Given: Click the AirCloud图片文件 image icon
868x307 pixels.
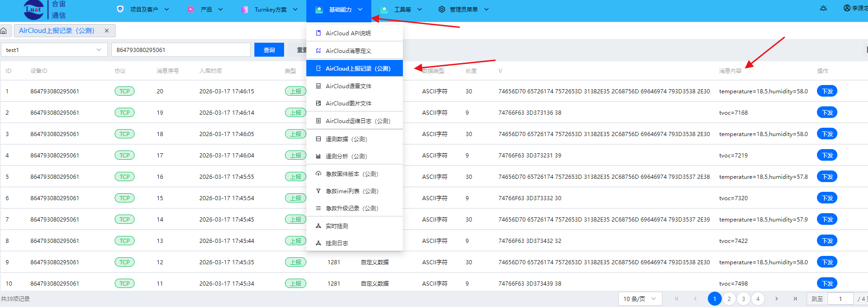Looking at the screenshot, I should (318, 103).
